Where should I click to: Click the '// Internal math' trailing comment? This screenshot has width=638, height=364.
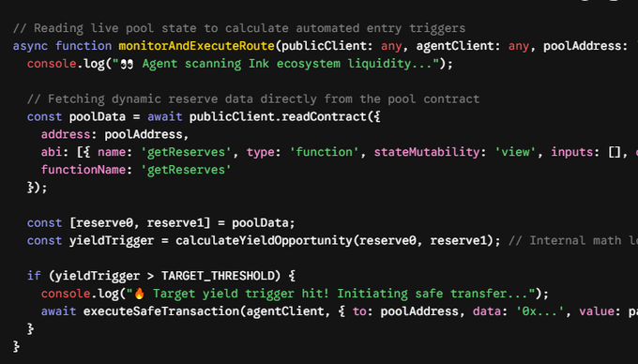[573, 240]
